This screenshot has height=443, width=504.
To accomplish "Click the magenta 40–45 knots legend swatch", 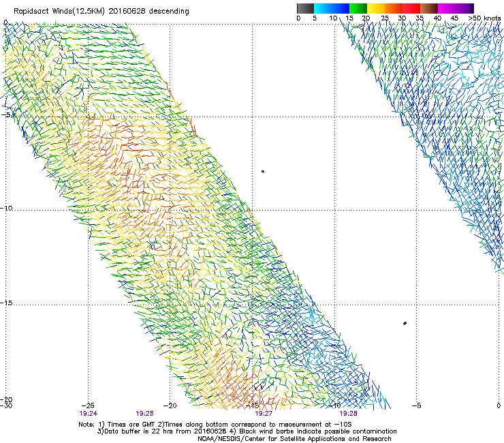I will (447, 8).
